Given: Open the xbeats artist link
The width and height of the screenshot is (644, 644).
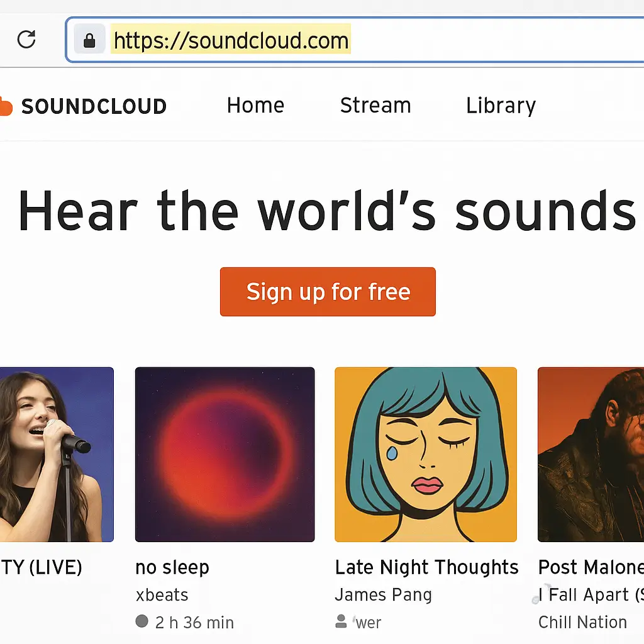Looking at the screenshot, I should (162, 595).
